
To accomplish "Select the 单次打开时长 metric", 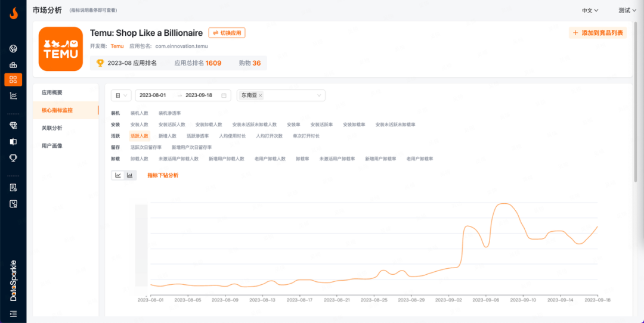I will tap(306, 136).
